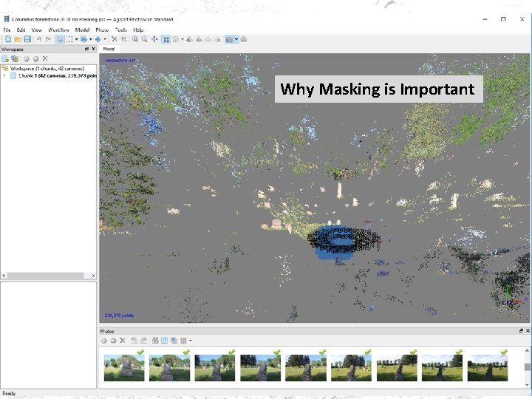Select the first tombstone photo thumbnail
This screenshot has width=532, height=399.
124,368
